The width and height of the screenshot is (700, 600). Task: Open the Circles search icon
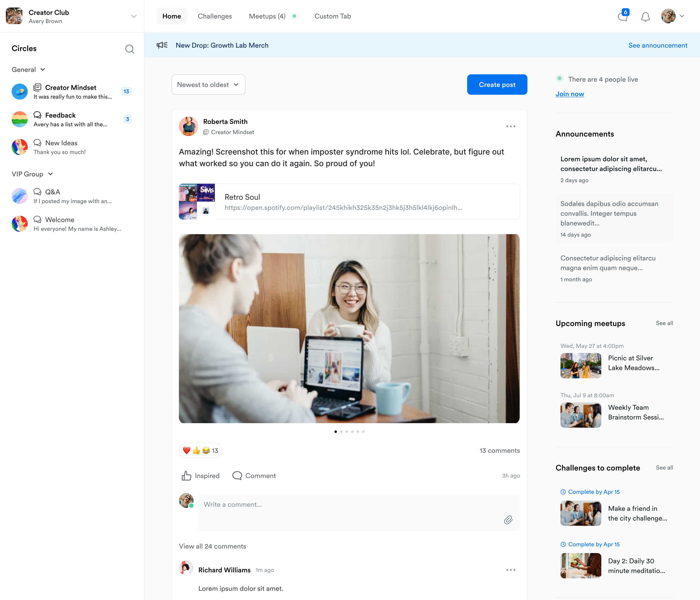129,49
